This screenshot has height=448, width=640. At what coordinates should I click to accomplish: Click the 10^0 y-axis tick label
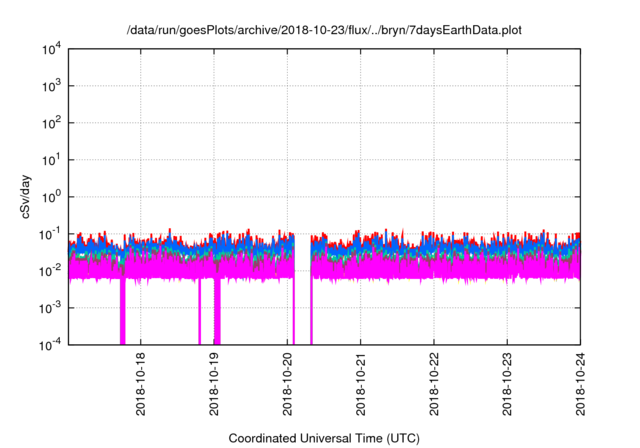click(x=52, y=197)
